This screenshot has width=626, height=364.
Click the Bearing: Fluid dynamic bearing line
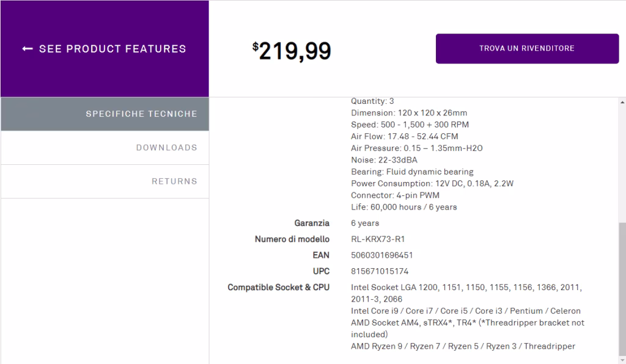point(412,172)
